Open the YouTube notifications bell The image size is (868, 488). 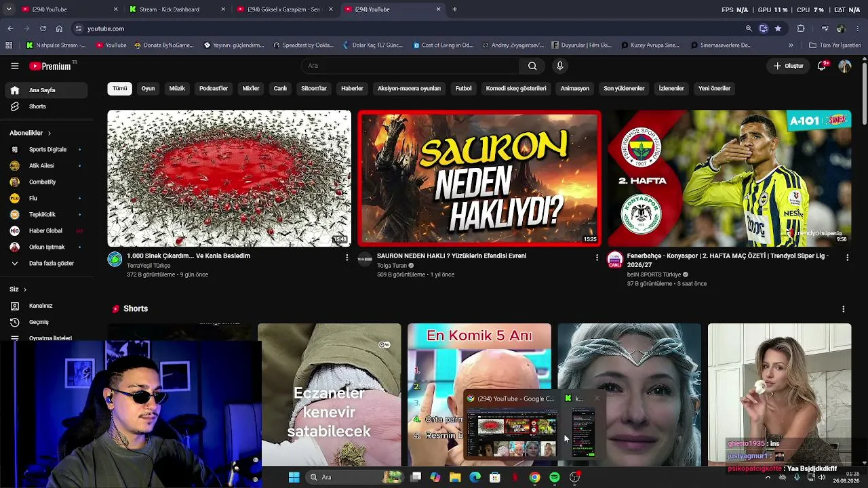pos(822,66)
